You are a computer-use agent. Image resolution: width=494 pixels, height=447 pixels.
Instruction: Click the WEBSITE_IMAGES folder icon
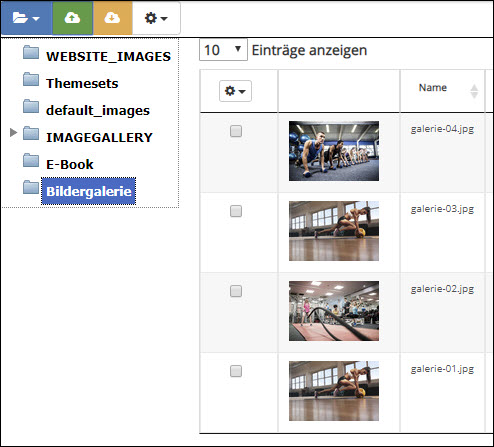[x=31, y=52]
